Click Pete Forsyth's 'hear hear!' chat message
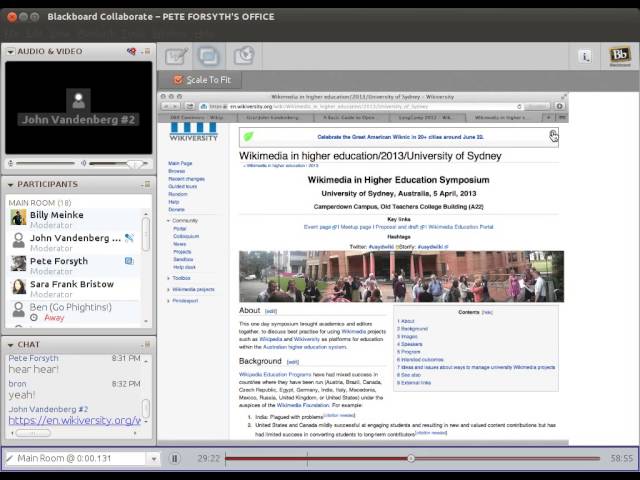 tap(33, 369)
